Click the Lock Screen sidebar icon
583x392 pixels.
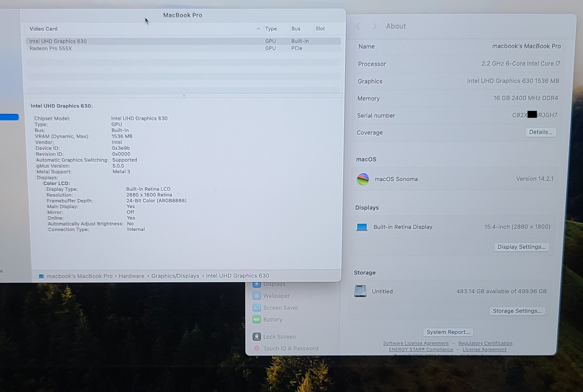pos(257,337)
